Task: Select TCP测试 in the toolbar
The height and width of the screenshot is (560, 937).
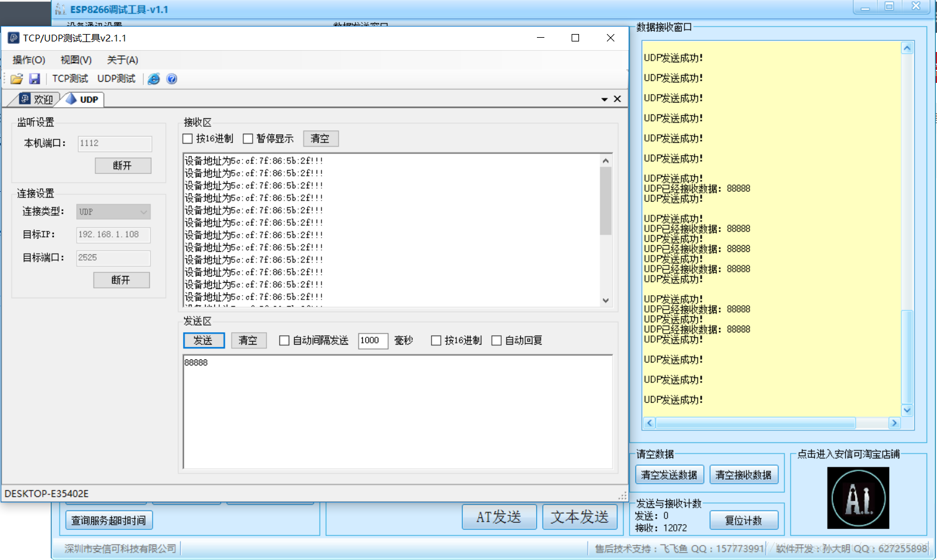Action: 70,79
